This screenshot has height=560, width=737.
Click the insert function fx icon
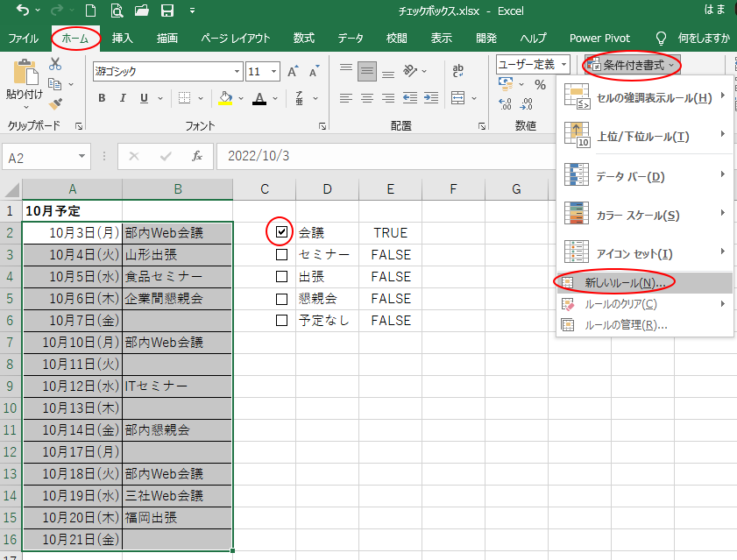(x=197, y=156)
